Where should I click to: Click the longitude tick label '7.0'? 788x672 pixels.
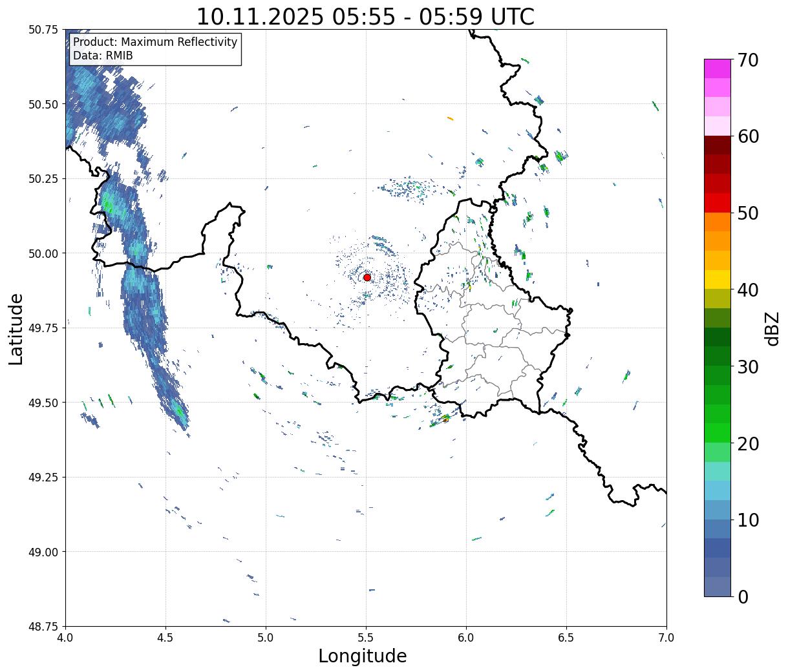[x=666, y=638]
